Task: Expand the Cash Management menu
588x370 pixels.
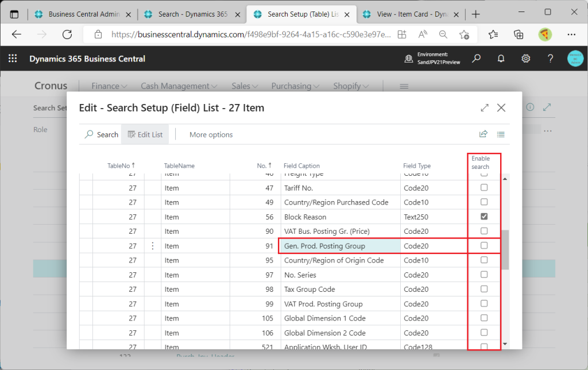Action: [x=179, y=86]
